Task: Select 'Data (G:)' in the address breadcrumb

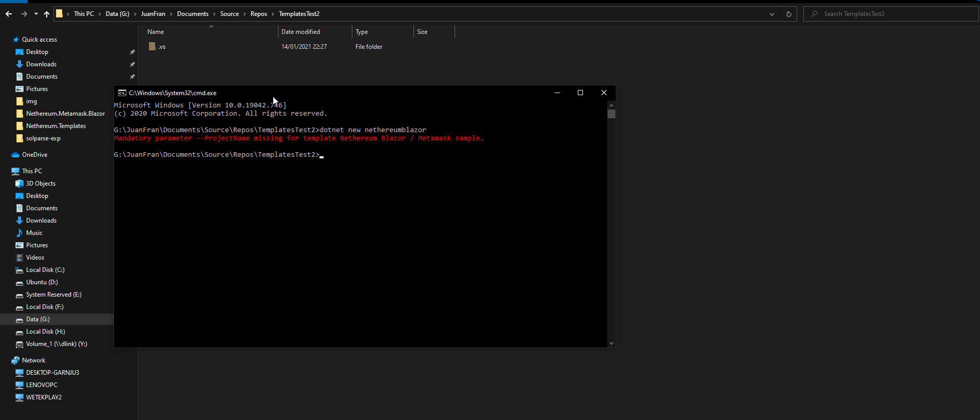Action: (x=117, y=14)
